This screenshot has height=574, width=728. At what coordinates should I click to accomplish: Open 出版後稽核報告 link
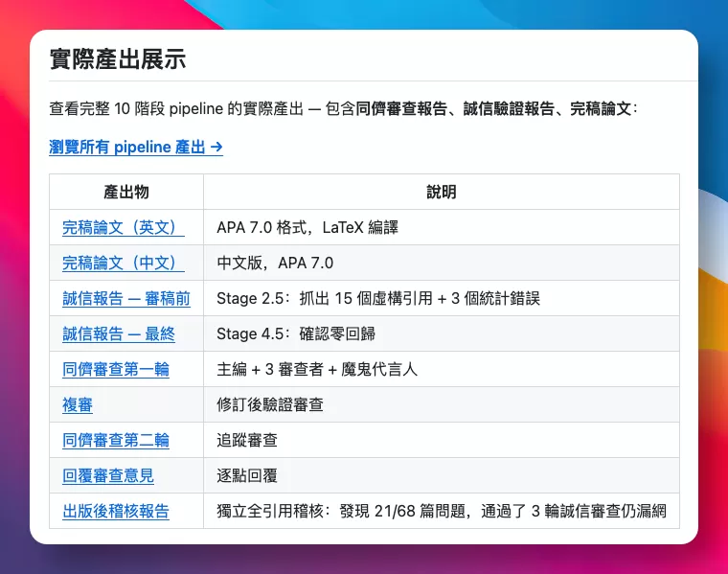click(116, 511)
